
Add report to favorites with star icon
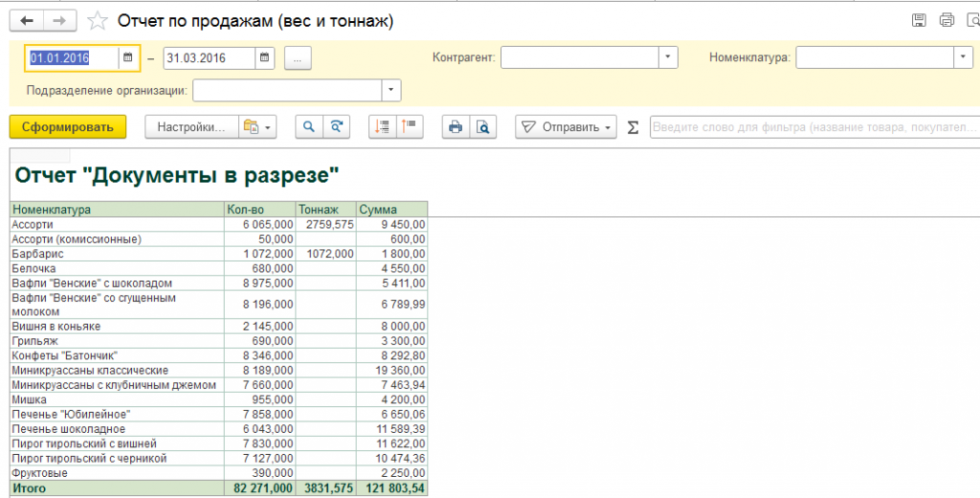(97, 21)
